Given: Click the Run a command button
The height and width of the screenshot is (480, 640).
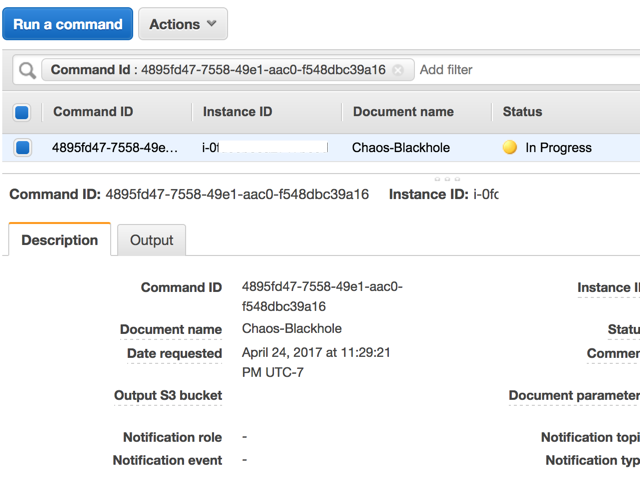Looking at the screenshot, I should pyautogui.click(x=68, y=24).
